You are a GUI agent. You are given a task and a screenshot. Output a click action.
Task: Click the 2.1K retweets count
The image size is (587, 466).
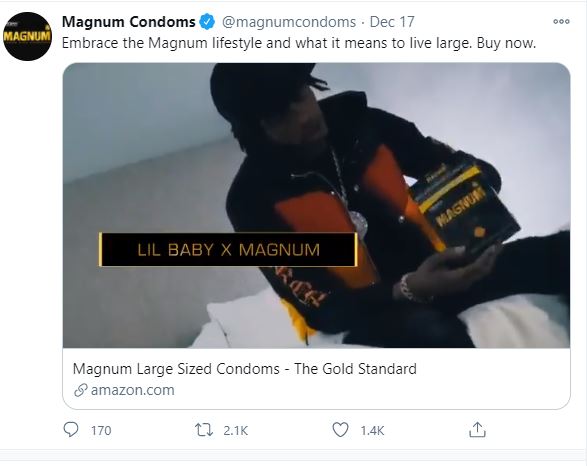tap(235, 430)
